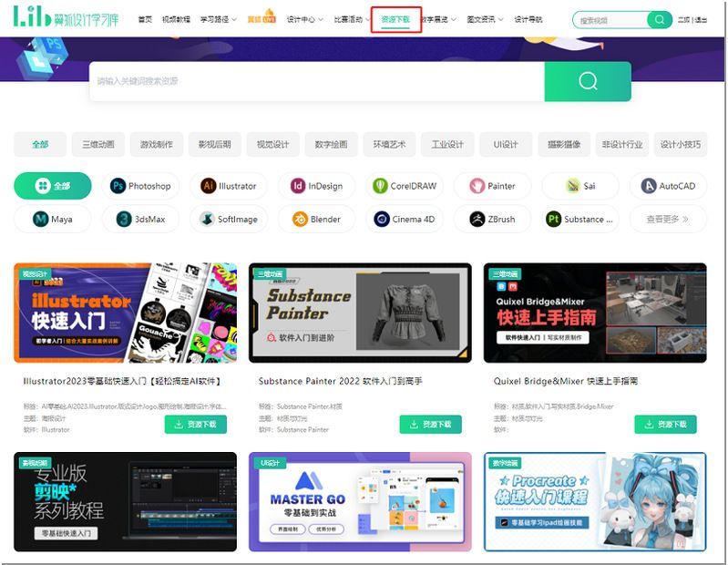
Task: Select the ZBrush software filter
Action: point(492,219)
